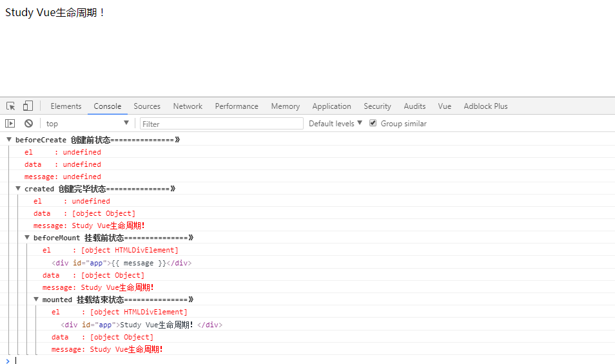Image resolution: width=615 pixels, height=364 pixels.
Task: Select the beforeCreate 'el : undefined' line
Action: (x=63, y=152)
